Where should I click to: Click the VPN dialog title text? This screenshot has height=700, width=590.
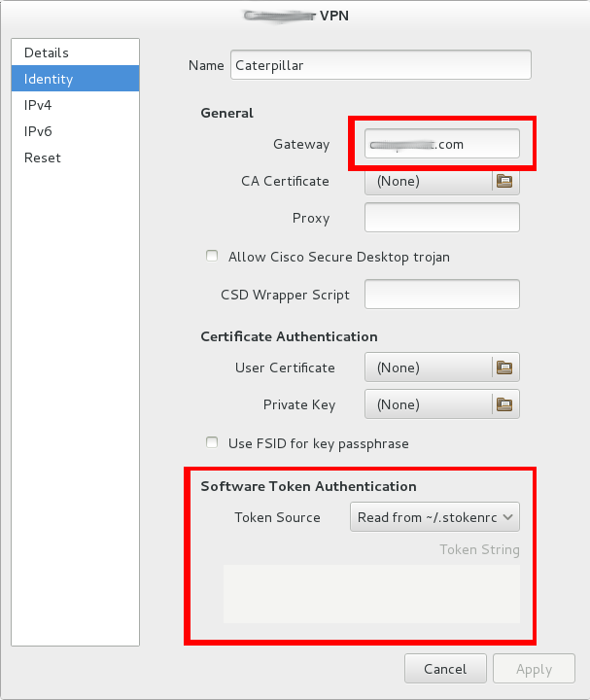(296, 16)
